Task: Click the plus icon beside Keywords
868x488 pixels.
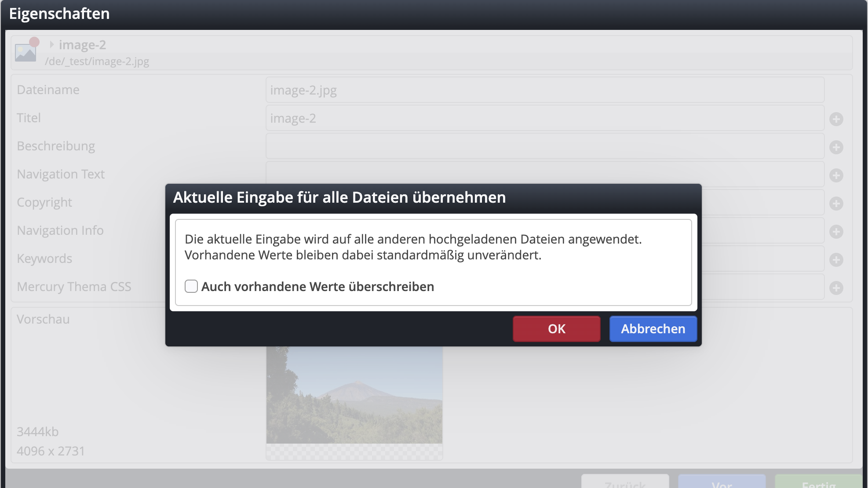Action: coord(836,259)
